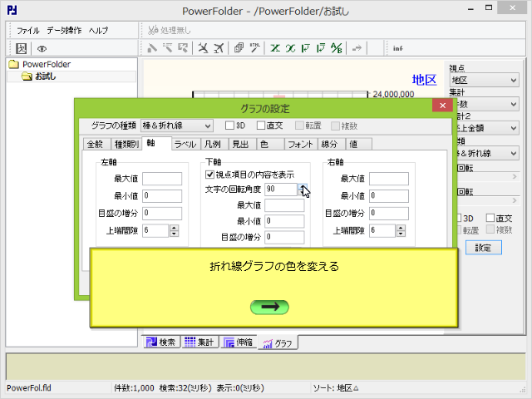This screenshot has height=399, width=532.
Task: Click the third gray selection-arrow toolbar icon
Action: click(x=183, y=48)
